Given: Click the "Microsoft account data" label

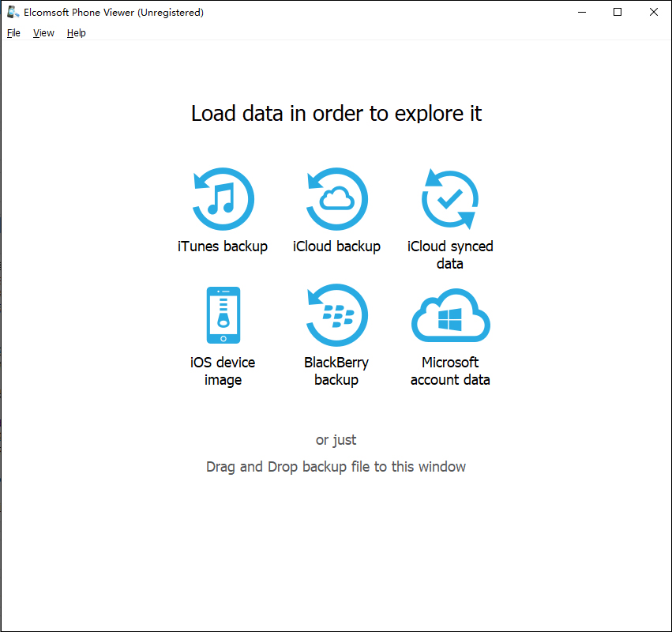Looking at the screenshot, I should [x=450, y=371].
